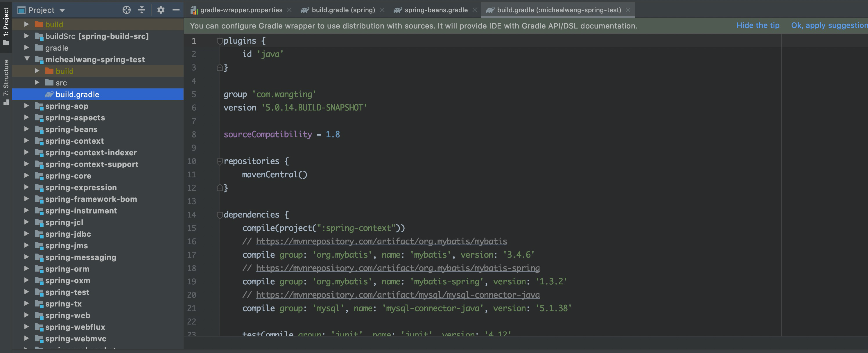Hide the Project panel with minus icon
The width and height of the screenshot is (868, 353).
click(176, 10)
